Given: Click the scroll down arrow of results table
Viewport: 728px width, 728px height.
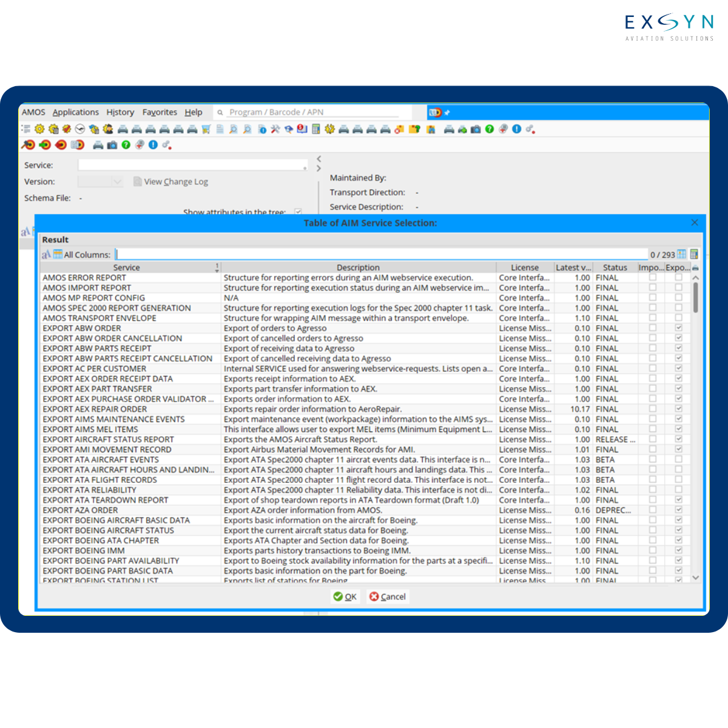Looking at the screenshot, I should pyautogui.click(x=695, y=578).
